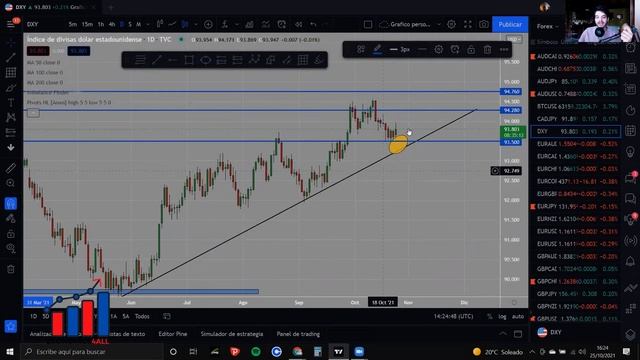Select the 5A date range
This screenshot has width=640, height=360.
[x=126, y=316]
